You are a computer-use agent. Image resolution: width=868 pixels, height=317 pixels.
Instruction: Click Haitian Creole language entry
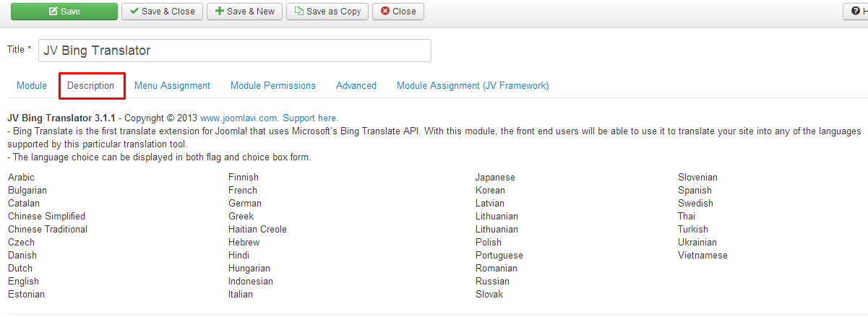coord(257,229)
